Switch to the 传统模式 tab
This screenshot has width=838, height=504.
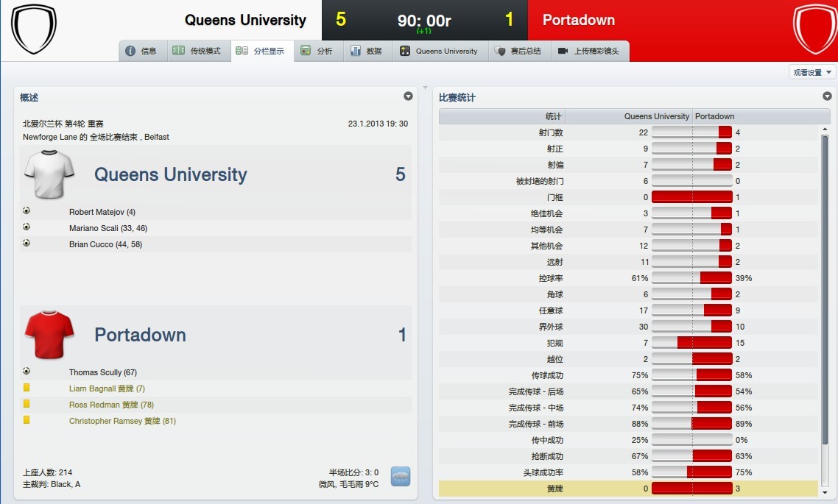point(198,51)
